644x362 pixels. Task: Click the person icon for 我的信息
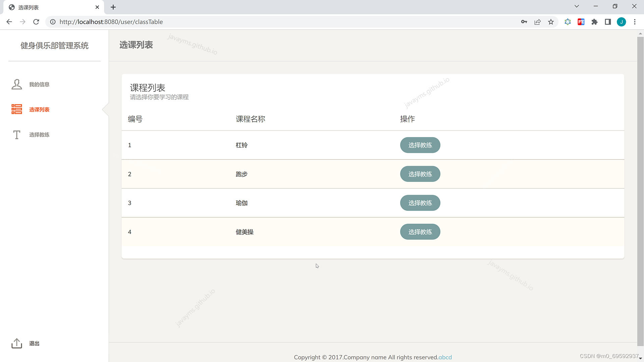point(16,84)
